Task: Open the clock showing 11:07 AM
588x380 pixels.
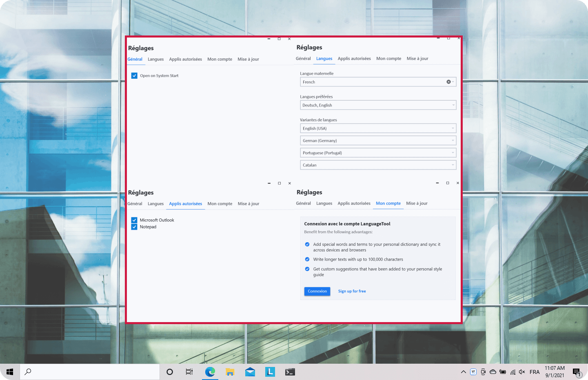Action: click(x=555, y=371)
